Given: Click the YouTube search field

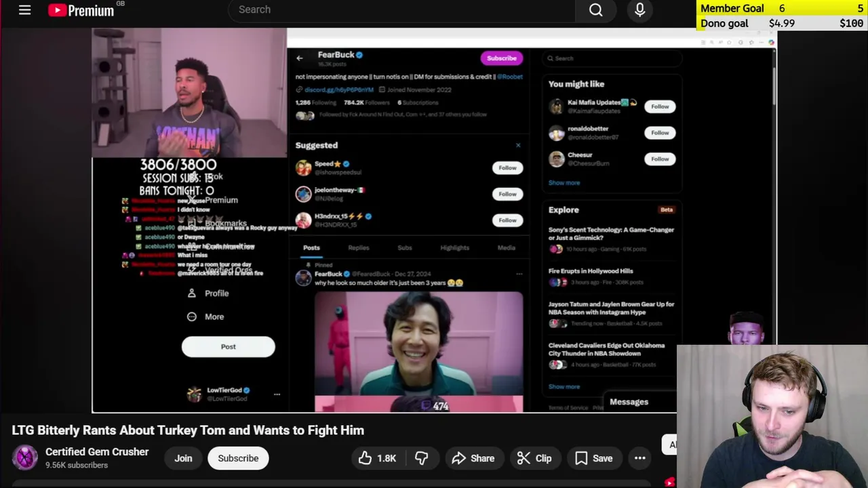Looking at the screenshot, I should click(401, 9).
